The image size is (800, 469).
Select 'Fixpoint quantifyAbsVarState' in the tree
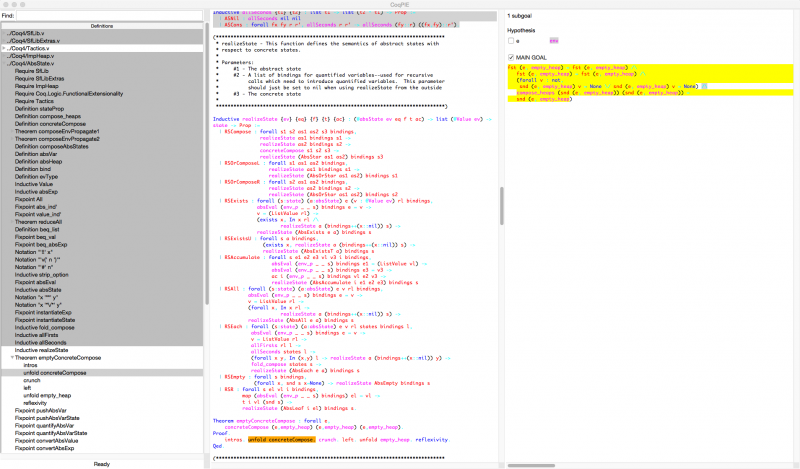click(x=51, y=433)
